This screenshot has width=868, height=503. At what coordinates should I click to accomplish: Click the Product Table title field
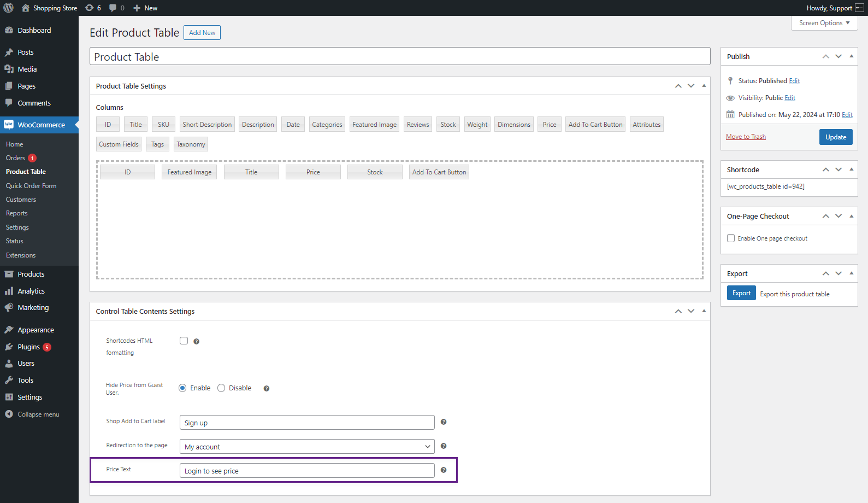(x=400, y=56)
